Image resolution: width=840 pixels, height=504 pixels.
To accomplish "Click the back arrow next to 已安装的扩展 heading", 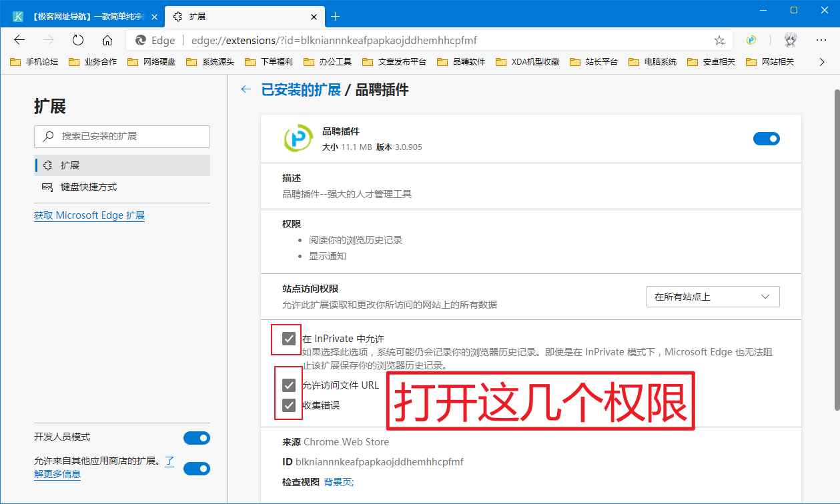I will pos(246,89).
